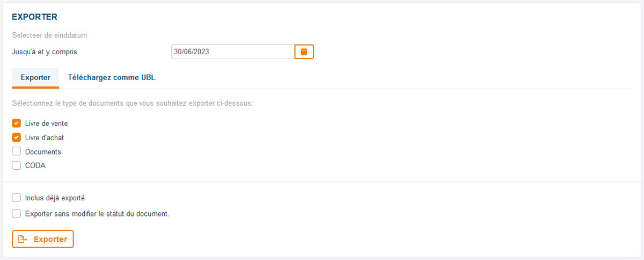Click the orange-outlined Exporter button
Viewport: 644px width, 260px height.
(x=42, y=239)
